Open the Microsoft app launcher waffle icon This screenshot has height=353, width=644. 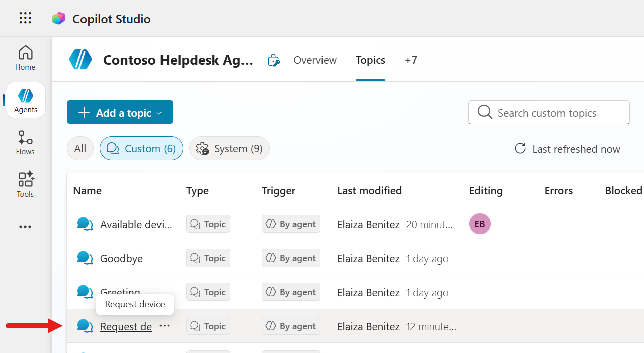(25, 18)
